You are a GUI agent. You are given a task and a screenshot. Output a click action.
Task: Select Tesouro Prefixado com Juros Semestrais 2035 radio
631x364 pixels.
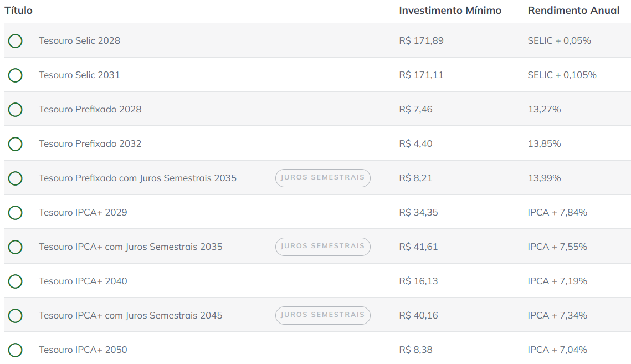[x=16, y=178]
